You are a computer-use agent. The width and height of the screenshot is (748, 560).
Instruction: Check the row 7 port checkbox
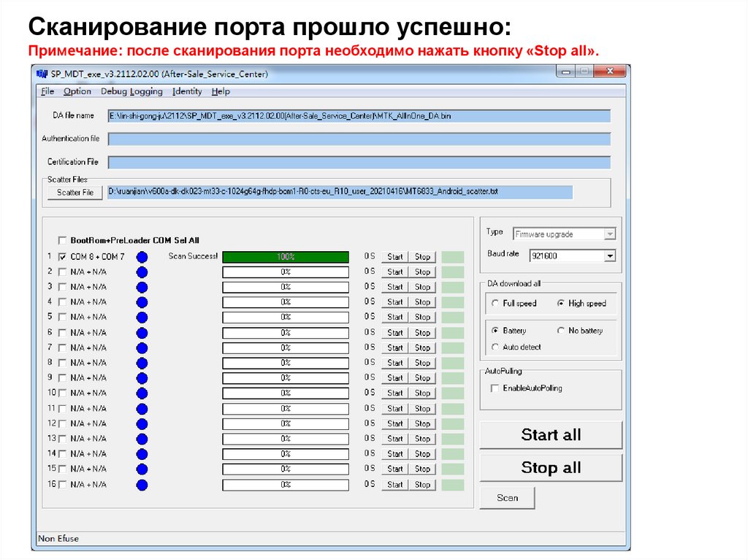click(x=62, y=348)
